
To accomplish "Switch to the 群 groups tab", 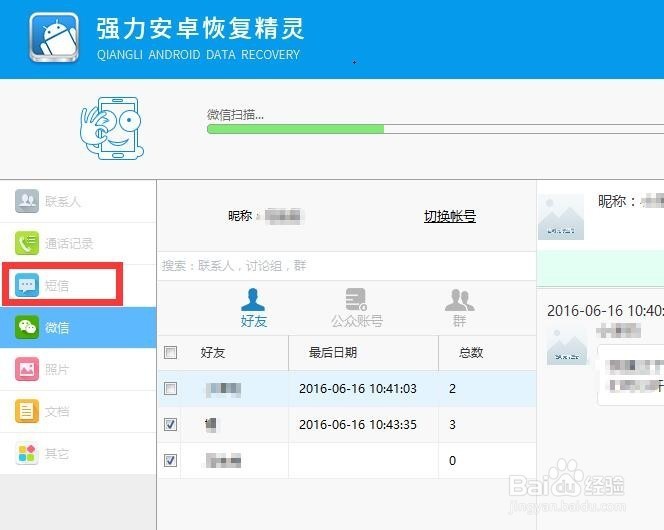I will [x=459, y=308].
